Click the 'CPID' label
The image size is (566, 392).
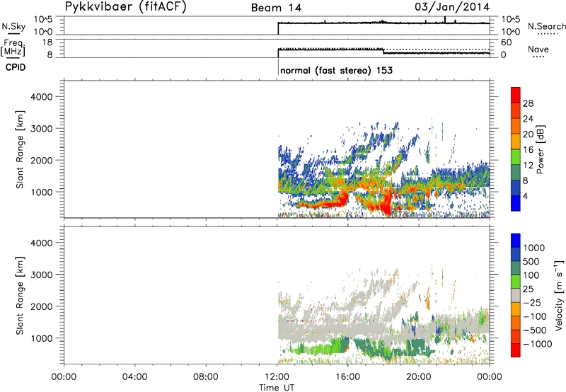[x=16, y=67]
